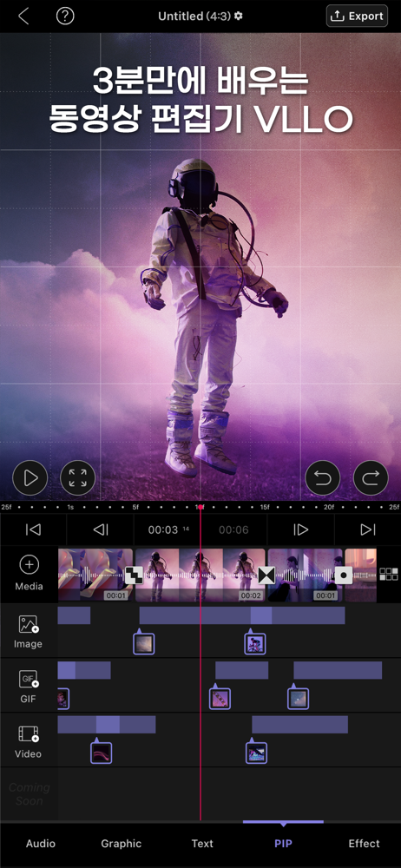Switch to the Graphic tab
The width and height of the screenshot is (401, 868).
pos(122,844)
